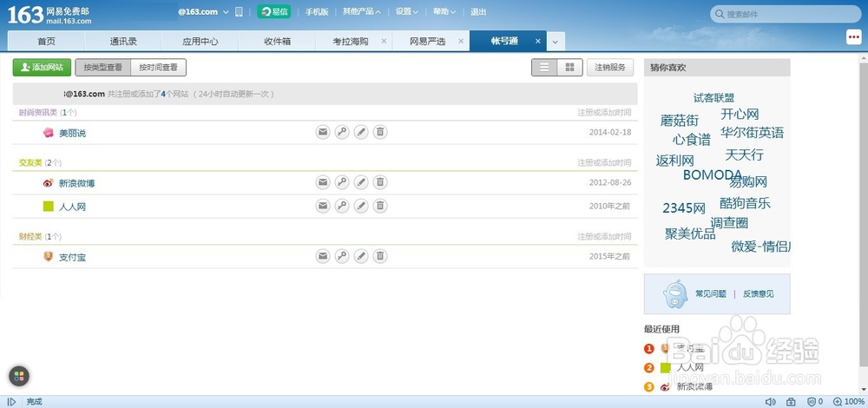Expand the tab overflow chevron

(x=556, y=42)
